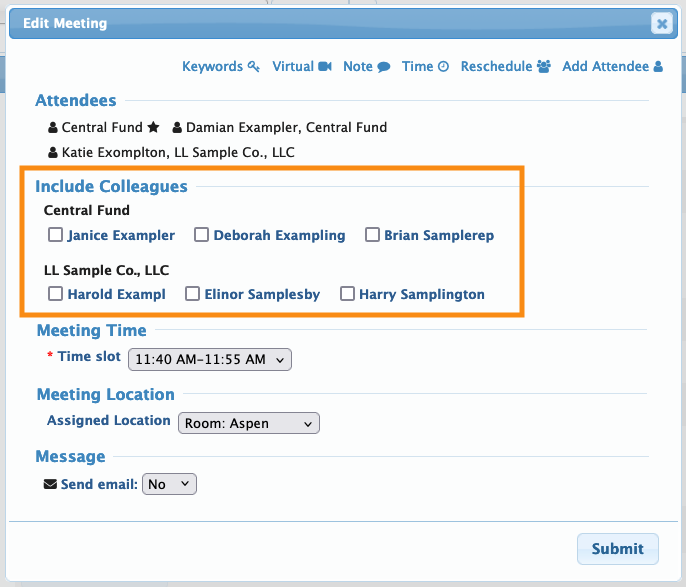The image size is (686, 587).
Task: Click the person icon beside Katie Exomplton
Action: pyautogui.click(x=53, y=153)
